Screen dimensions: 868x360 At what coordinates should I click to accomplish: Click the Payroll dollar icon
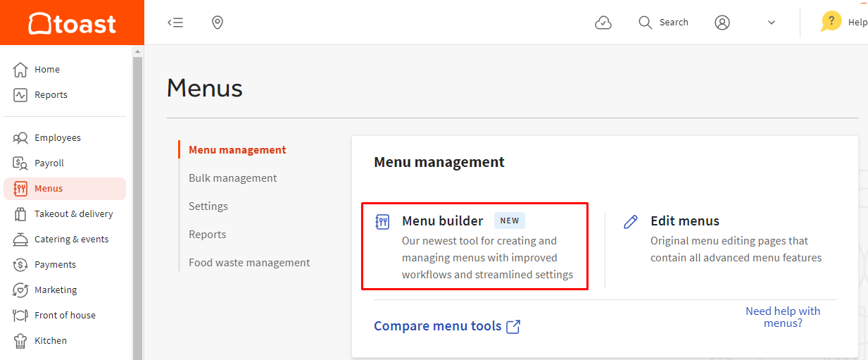click(20, 163)
